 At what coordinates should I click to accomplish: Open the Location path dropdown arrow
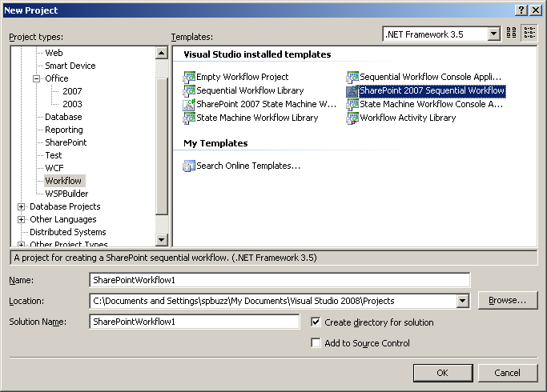coord(463,301)
